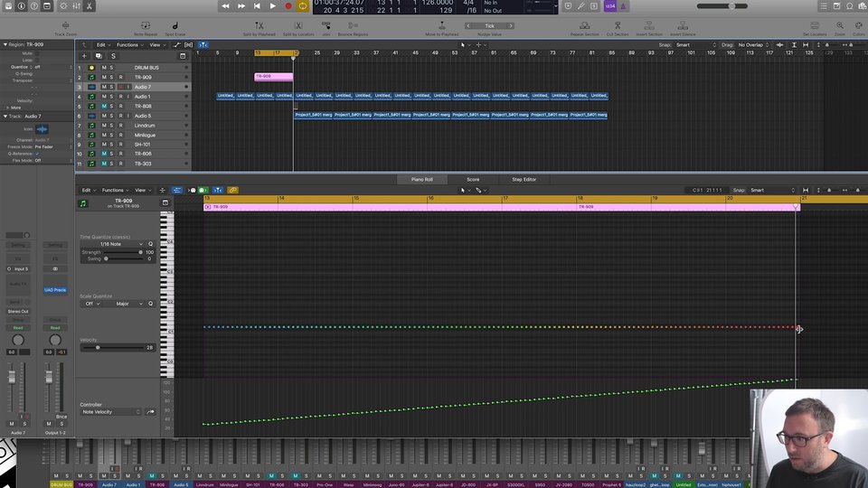
Task: Open piano roll View menu
Action: tap(142, 191)
